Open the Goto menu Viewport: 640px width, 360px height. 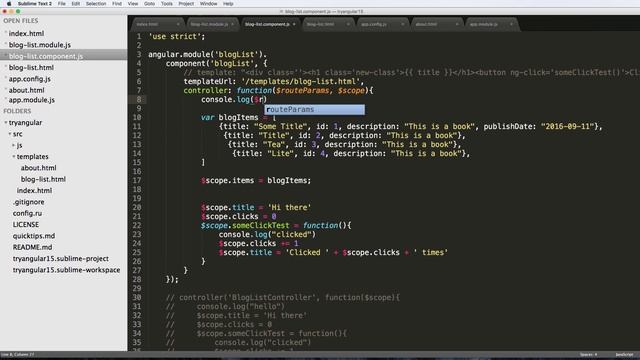149,4
